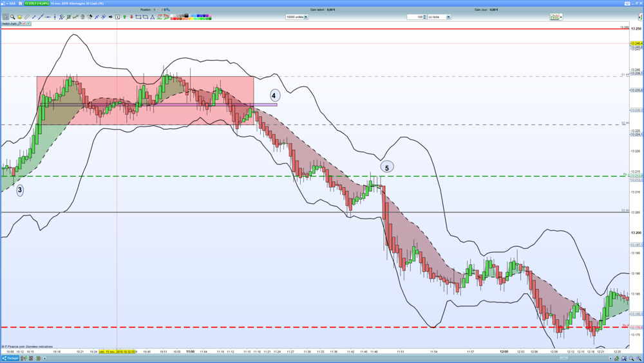Screen dimensions: 644x363
Task: Click the trash can delete icon
Action: [x=82, y=17]
